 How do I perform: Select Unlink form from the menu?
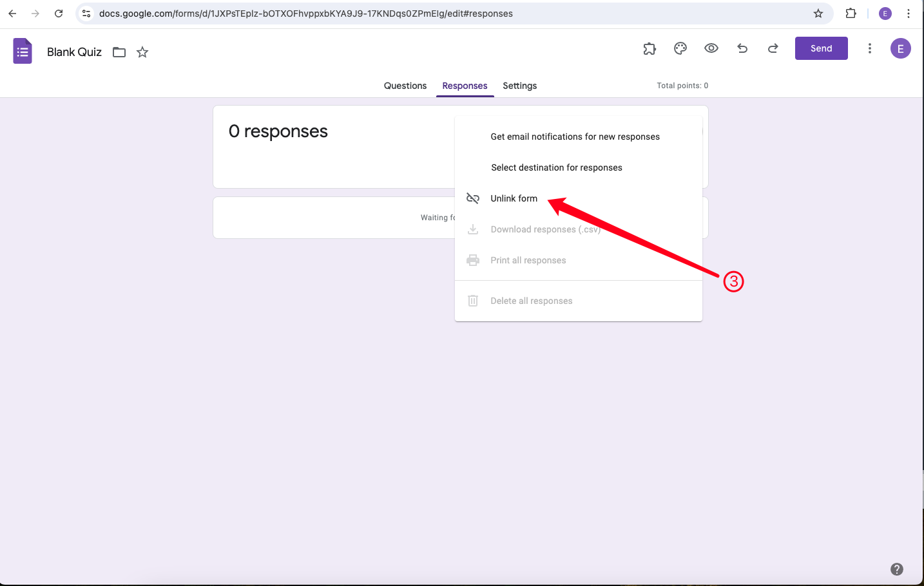[514, 198]
